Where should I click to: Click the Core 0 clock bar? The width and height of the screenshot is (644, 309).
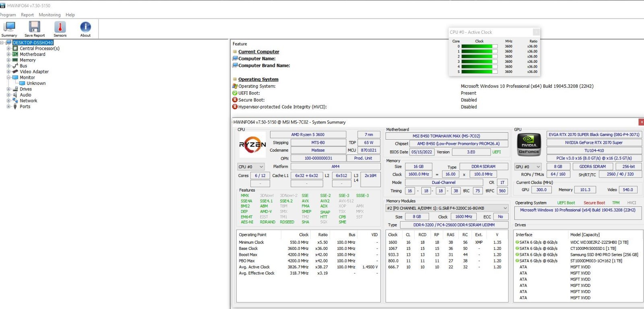pyautogui.click(x=479, y=46)
